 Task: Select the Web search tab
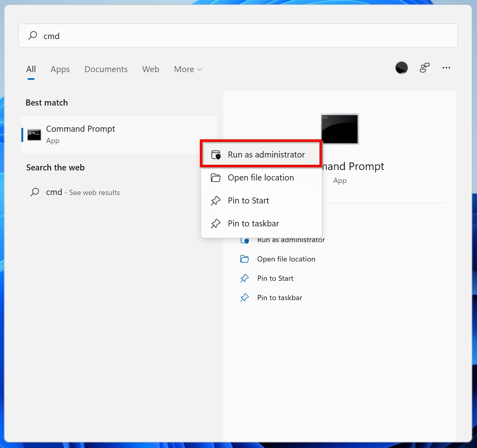151,69
